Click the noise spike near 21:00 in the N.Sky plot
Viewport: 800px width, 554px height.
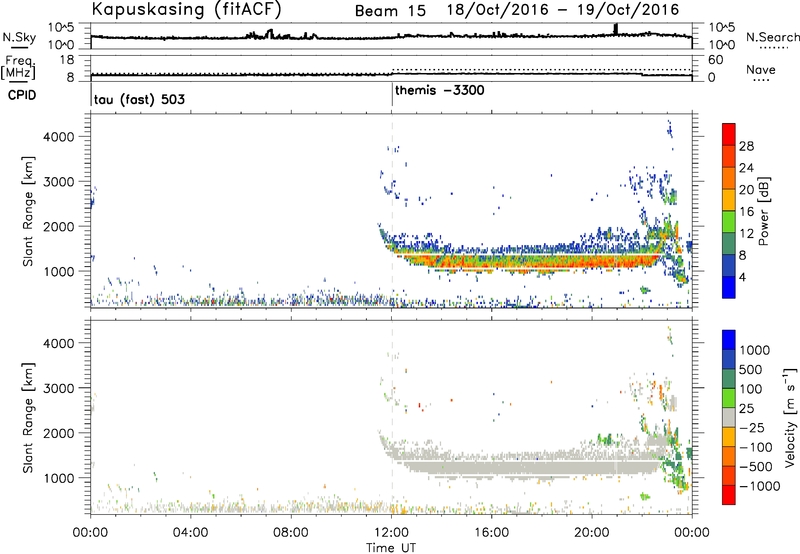615,29
